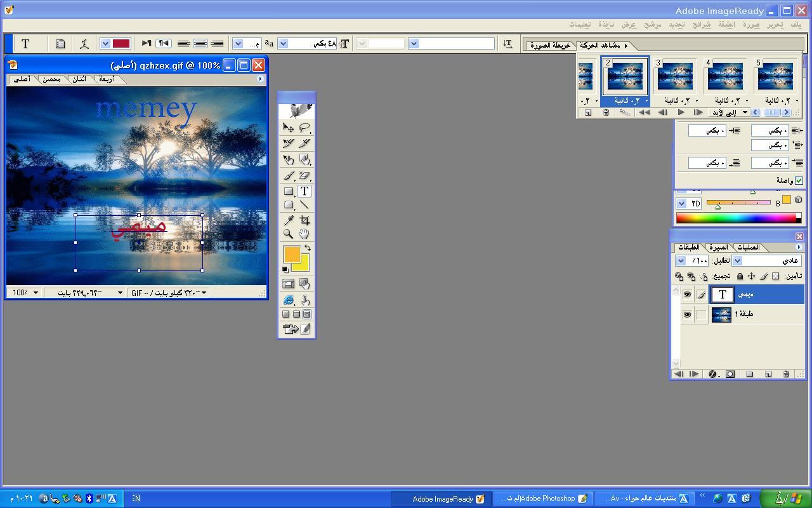Open the إلى الأبد looping options dropdown
The image size is (812, 508).
[745, 112]
